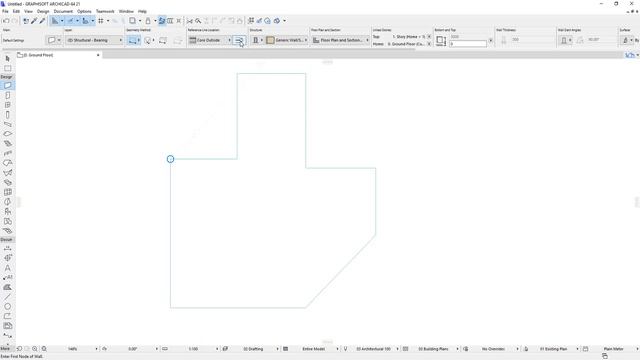Click the start node of the wall outline

pos(171,159)
